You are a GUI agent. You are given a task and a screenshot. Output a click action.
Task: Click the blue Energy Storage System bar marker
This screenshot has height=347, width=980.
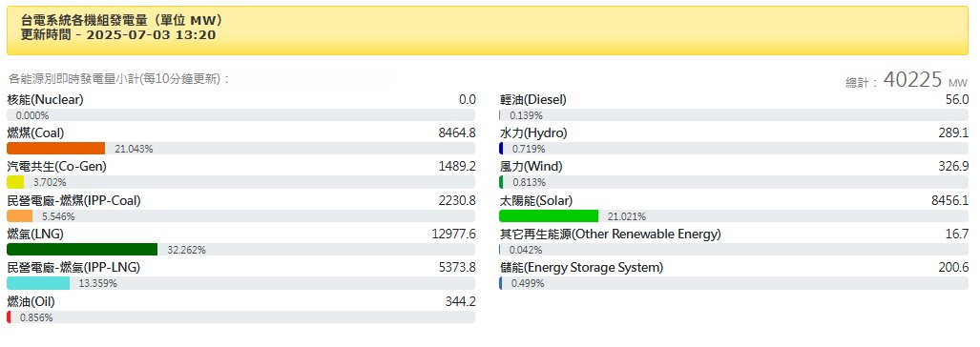pos(501,283)
